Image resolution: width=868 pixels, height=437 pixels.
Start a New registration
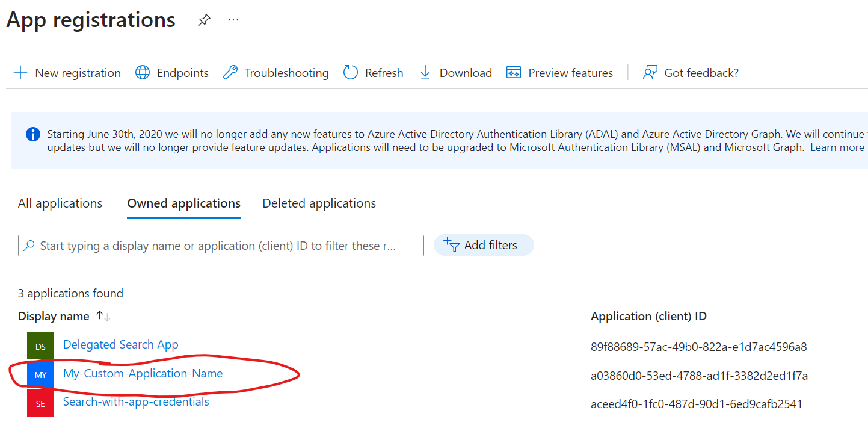click(x=66, y=72)
